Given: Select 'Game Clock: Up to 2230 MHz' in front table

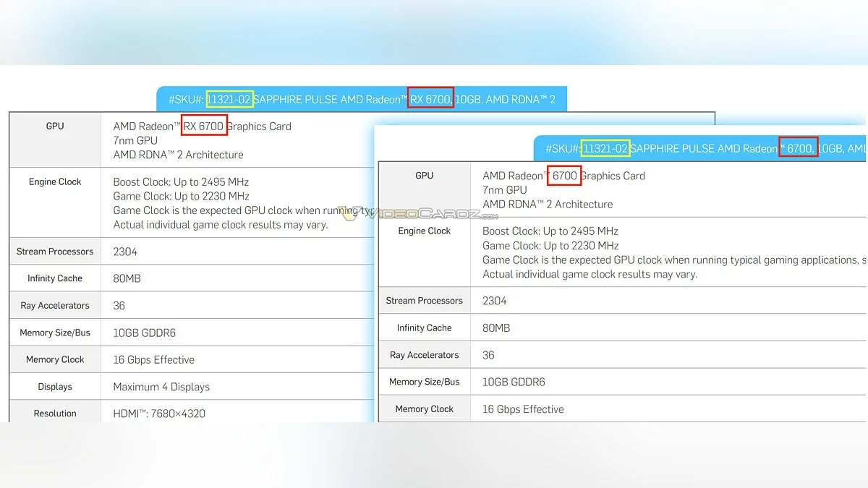Looking at the screenshot, I should 550,246.
